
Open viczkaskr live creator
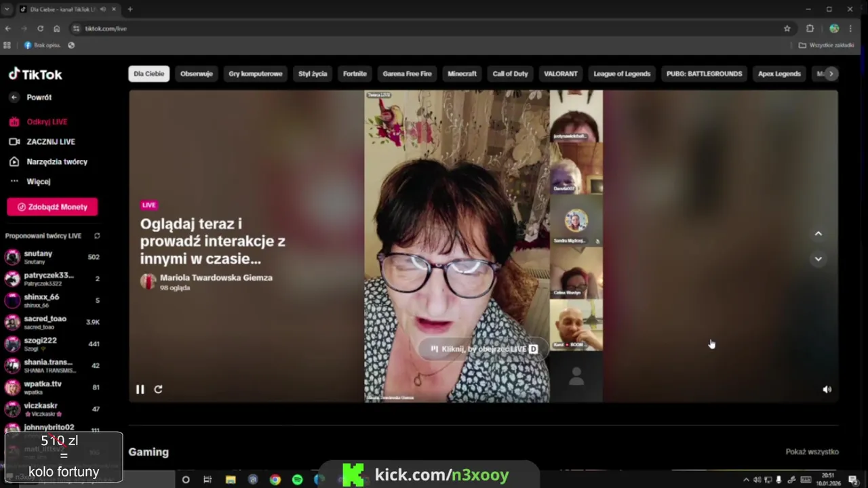click(x=52, y=409)
